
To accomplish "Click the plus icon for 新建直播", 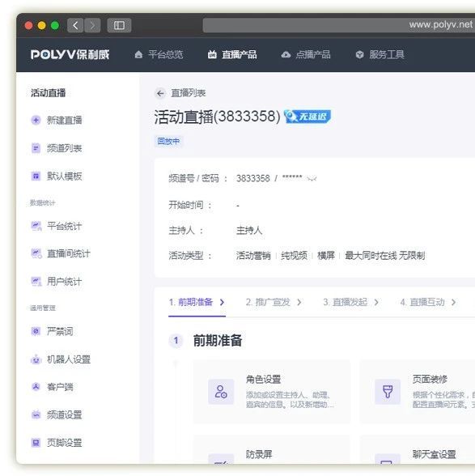I will pos(36,120).
